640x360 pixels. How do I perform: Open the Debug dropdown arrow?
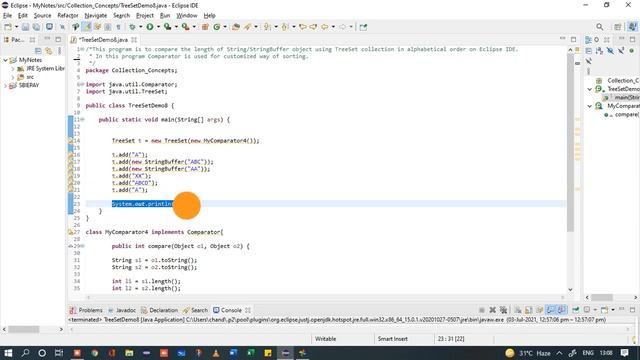(140, 27)
